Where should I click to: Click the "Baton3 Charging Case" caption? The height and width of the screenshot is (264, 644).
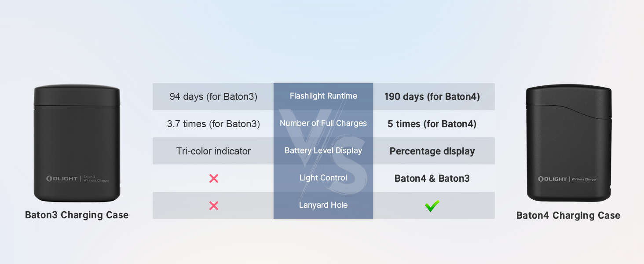[77, 215]
